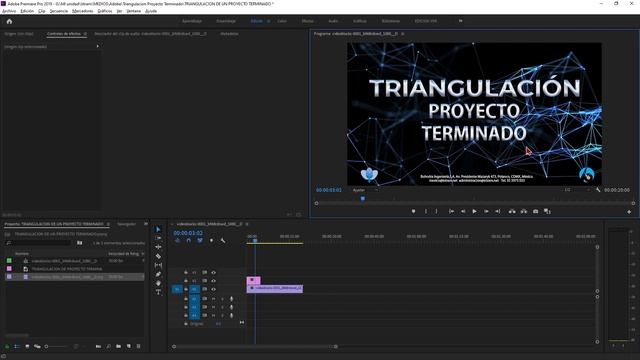Toggle Snap in timeline
640x360 pixels.
[x=189, y=240]
